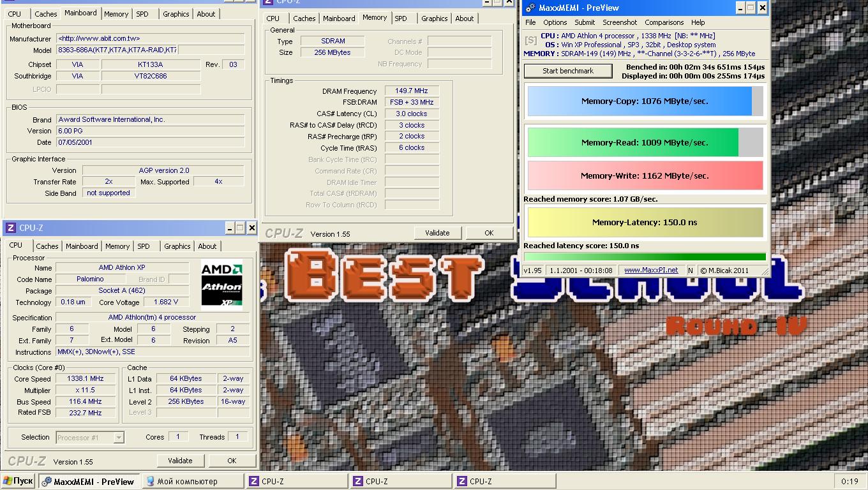Click the [S] icon in MaxxMEMI info panel

[x=531, y=40]
